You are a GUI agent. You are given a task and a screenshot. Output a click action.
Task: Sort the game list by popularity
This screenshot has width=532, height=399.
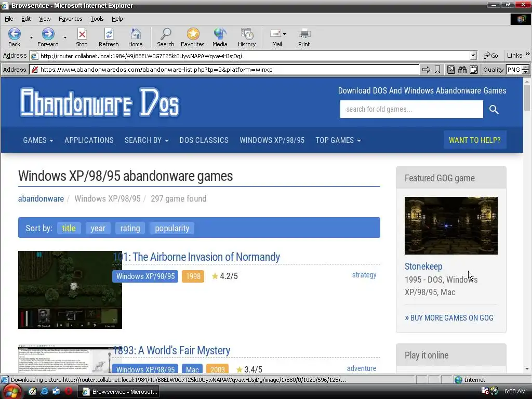pyautogui.click(x=172, y=228)
